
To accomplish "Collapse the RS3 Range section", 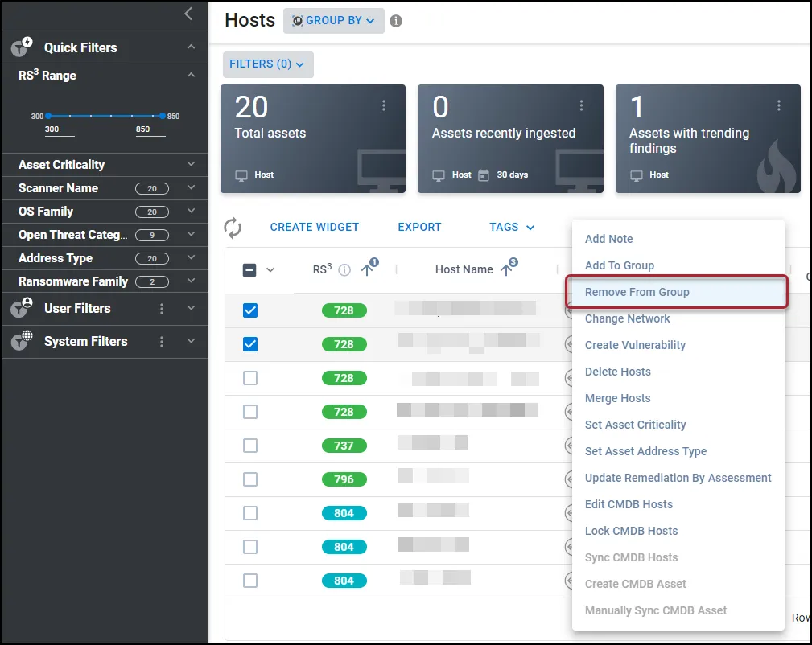I will point(191,75).
